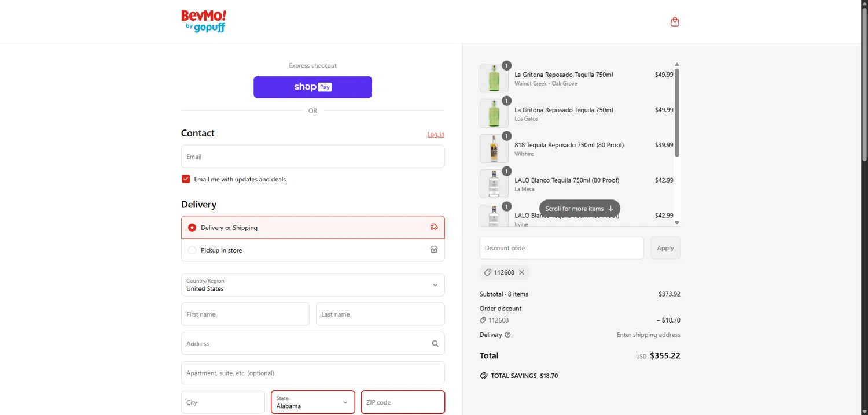The height and width of the screenshot is (415, 868).
Task: Select Delivery or Shipping radio option
Action: tap(192, 228)
